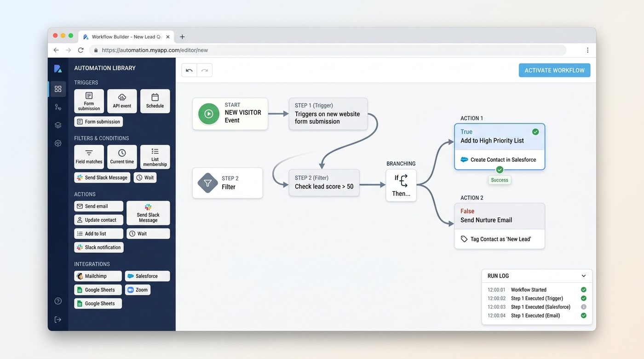Click the Salesforce cloud icon in Action 1
This screenshot has height=359, width=644.
[464, 160]
